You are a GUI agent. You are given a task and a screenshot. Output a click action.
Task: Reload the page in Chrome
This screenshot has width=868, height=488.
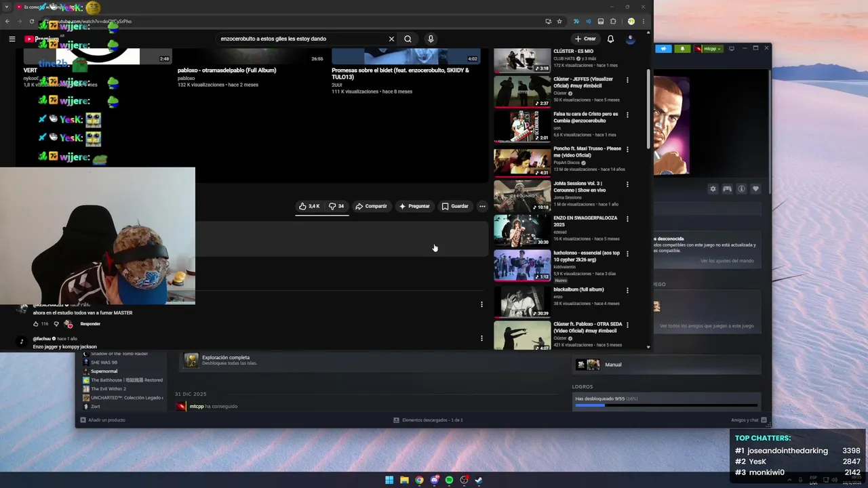[x=31, y=21]
